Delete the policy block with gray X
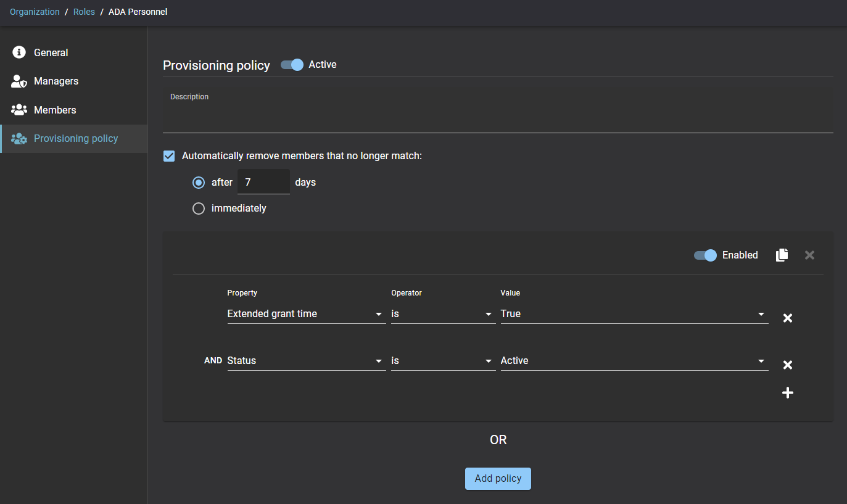 pyautogui.click(x=809, y=255)
